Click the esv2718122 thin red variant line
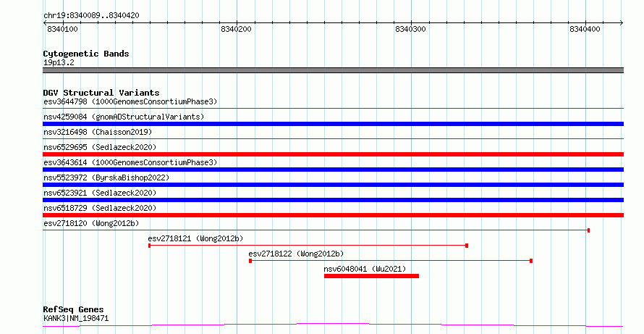 tap(391, 261)
